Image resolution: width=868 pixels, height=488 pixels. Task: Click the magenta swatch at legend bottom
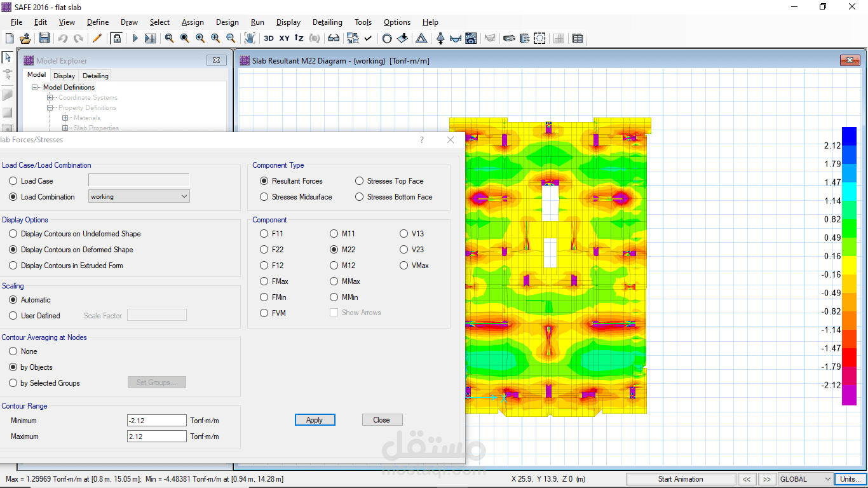pyautogui.click(x=849, y=395)
